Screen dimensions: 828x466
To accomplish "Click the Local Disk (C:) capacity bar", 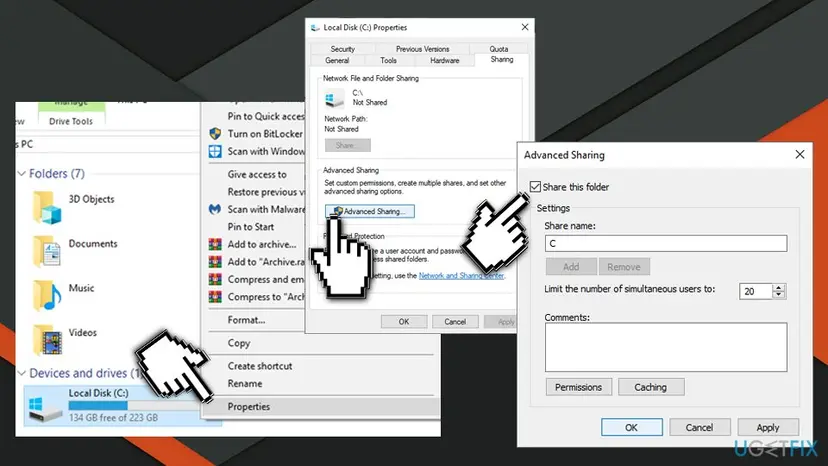I will pyautogui.click(x=135, y=405).
